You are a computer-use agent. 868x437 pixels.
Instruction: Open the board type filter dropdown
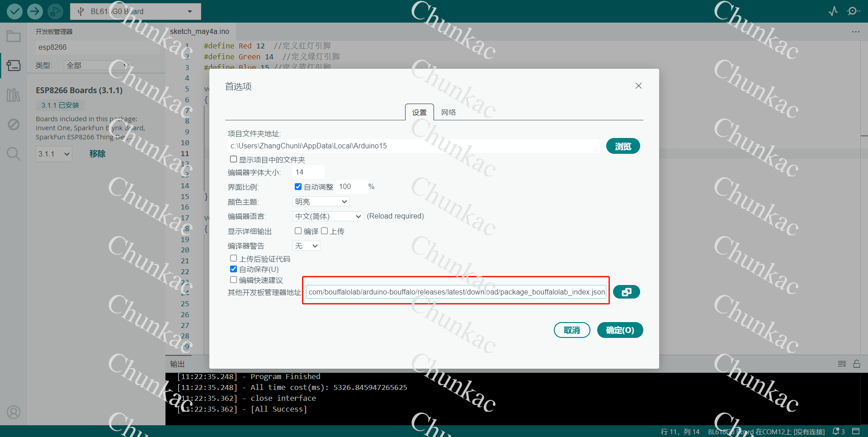coord(97,65)
